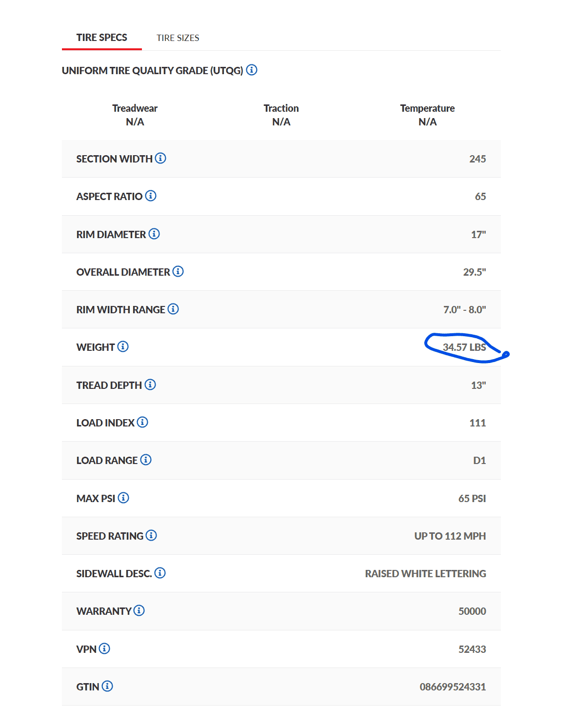Show Section Width info tooltip icon
Screen dimensions: 575x728
pos(160,158)
